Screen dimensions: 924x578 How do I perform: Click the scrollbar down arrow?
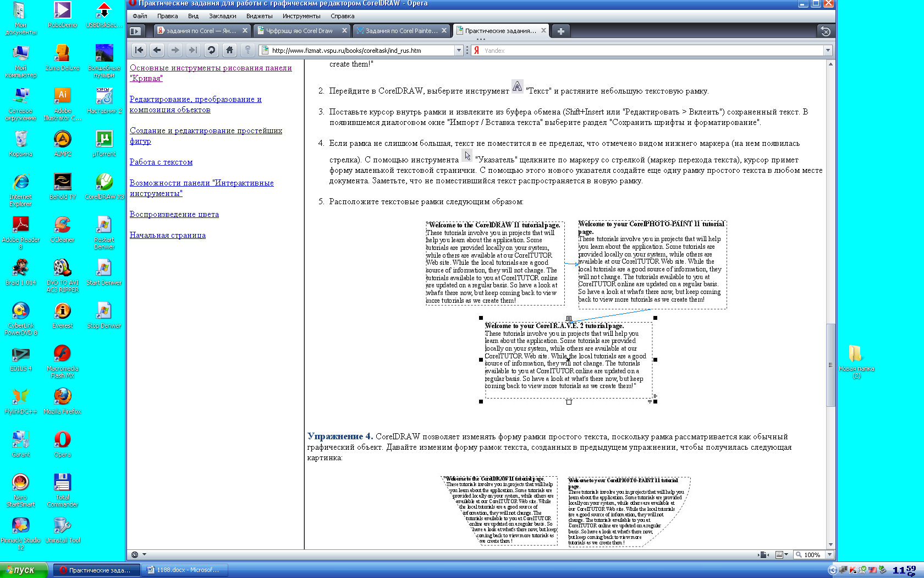pos(831,544)
